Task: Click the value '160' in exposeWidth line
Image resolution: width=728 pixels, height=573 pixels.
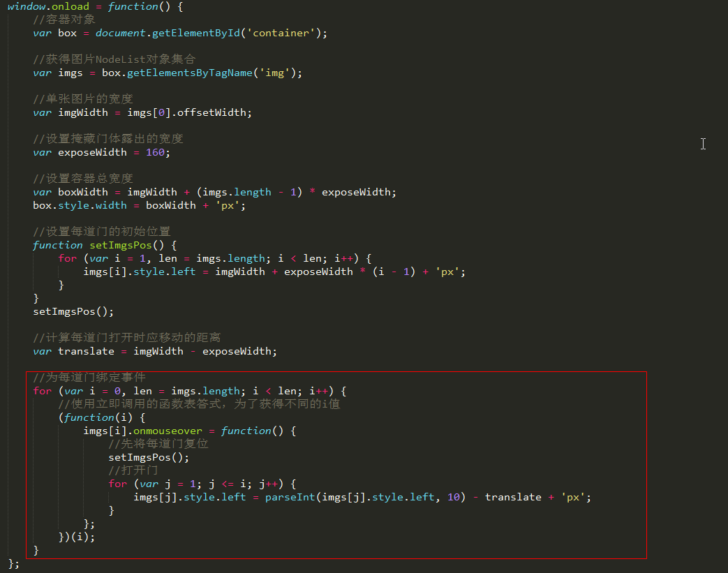Action: tap(155, 152)
